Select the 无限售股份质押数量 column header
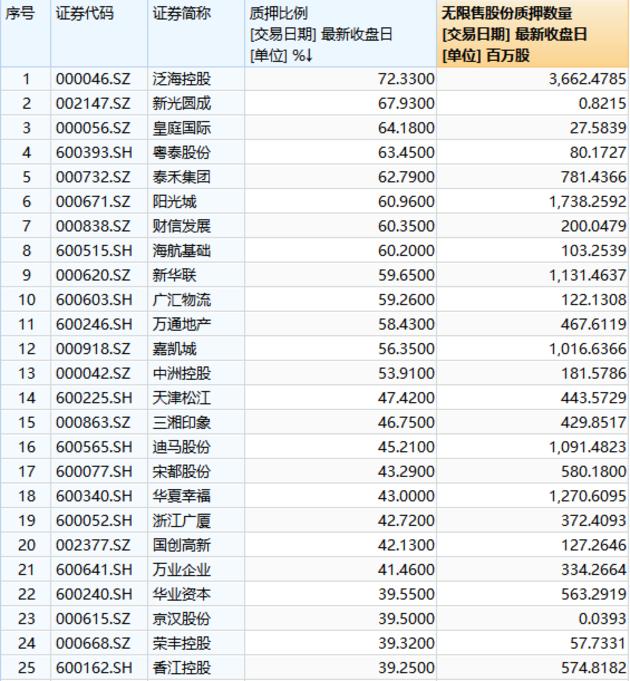This screenshot has height=681, width=630. [x=533, y=34]
